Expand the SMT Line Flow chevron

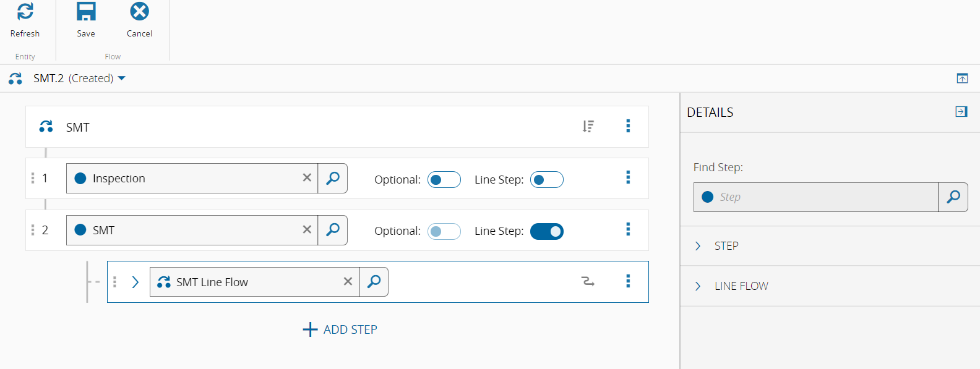(x=135, y=282)
